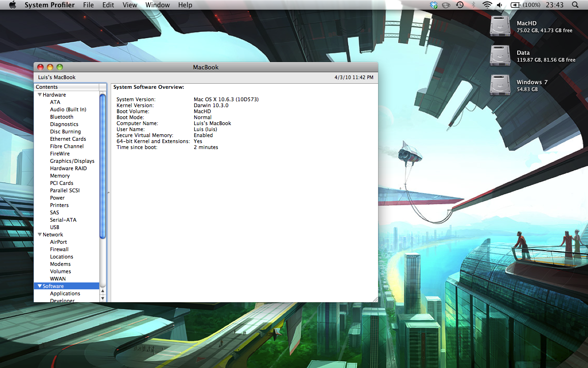Select PCI Cards

click(x=62, y=183)
